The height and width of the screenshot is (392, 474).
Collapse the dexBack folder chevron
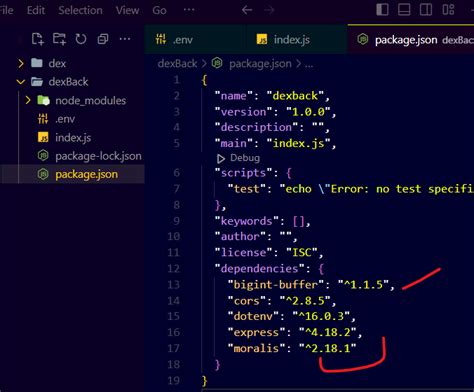[x=21, y=82]
